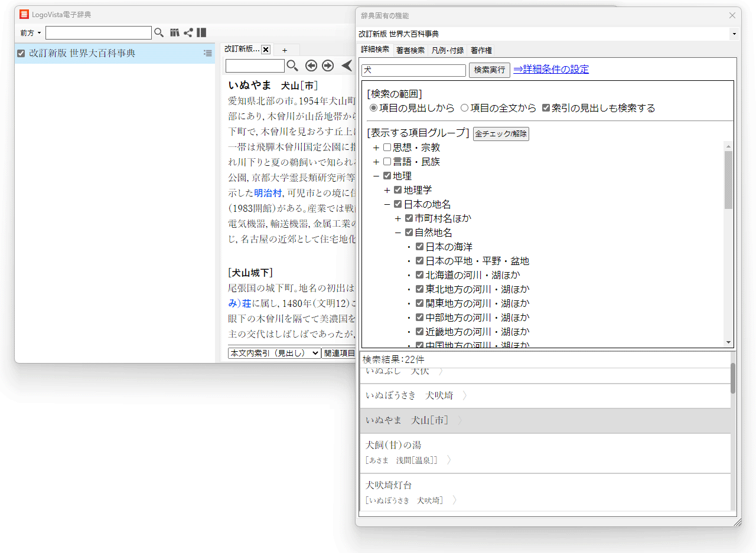This screenshot has height=553, width=756.
Task: Toggle the panel layout icon
Action: (x=201, y=33)
